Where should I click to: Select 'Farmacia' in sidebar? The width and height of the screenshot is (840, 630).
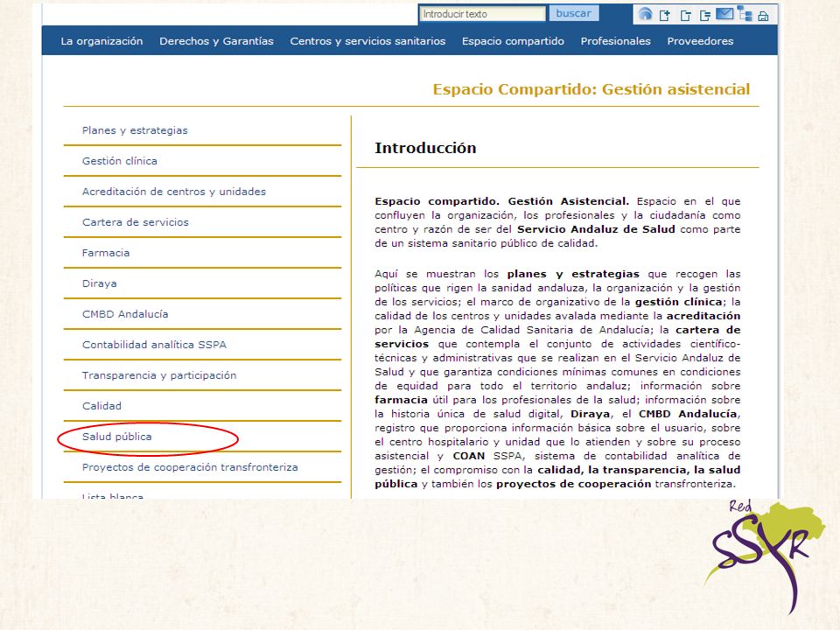coord(106,253)
